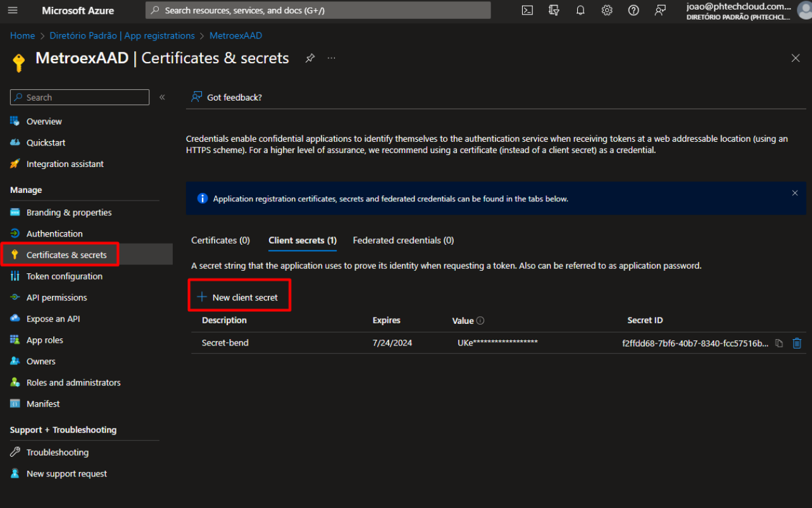Switch to Federated credentials (0) tab
Viewport: 812px width, 508px height.
coord(403,240)
